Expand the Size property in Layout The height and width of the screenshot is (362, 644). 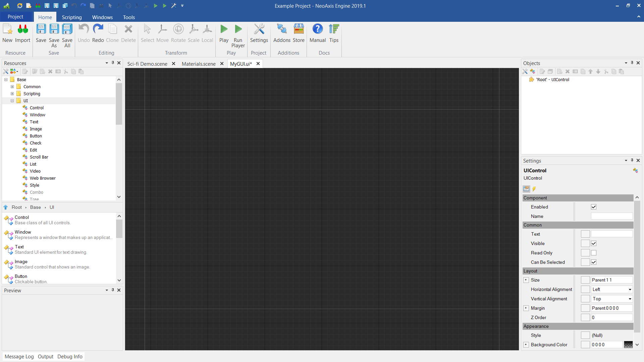526,280
